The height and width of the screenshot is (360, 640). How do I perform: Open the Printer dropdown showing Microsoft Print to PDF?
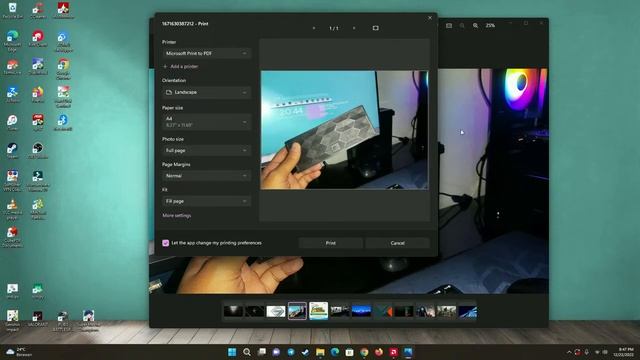(x=206, y=53)
